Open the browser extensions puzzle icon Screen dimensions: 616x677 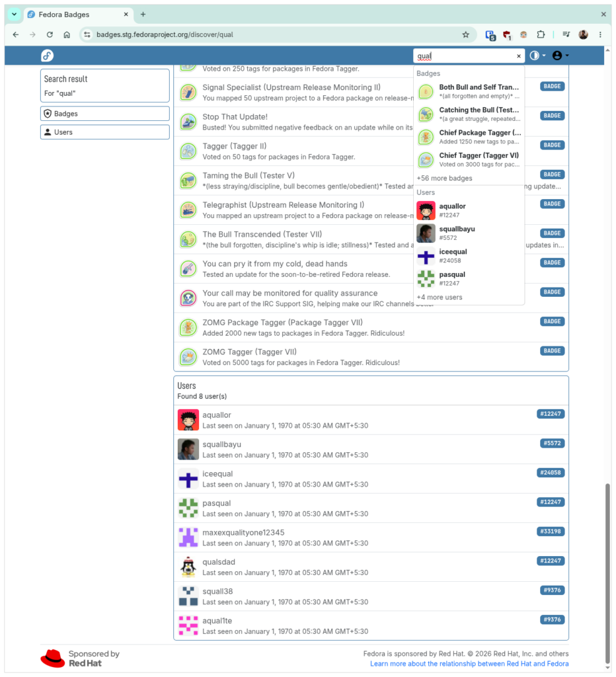click(x=541, y=34)
